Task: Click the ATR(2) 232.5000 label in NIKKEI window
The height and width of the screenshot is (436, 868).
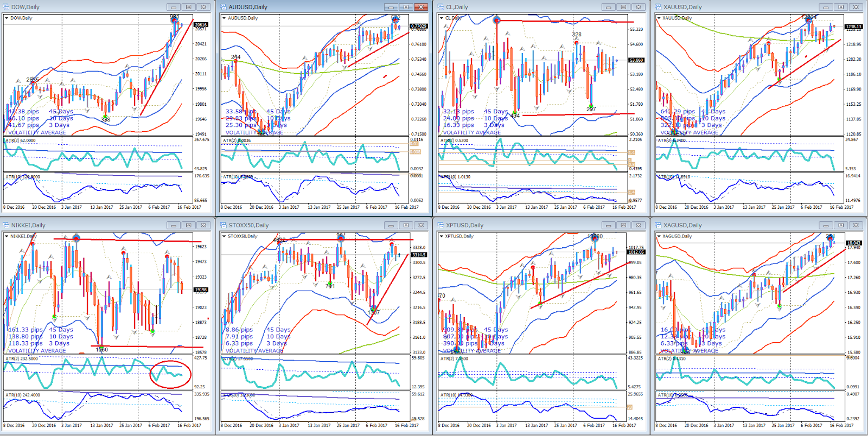Action: click(22, 358)
